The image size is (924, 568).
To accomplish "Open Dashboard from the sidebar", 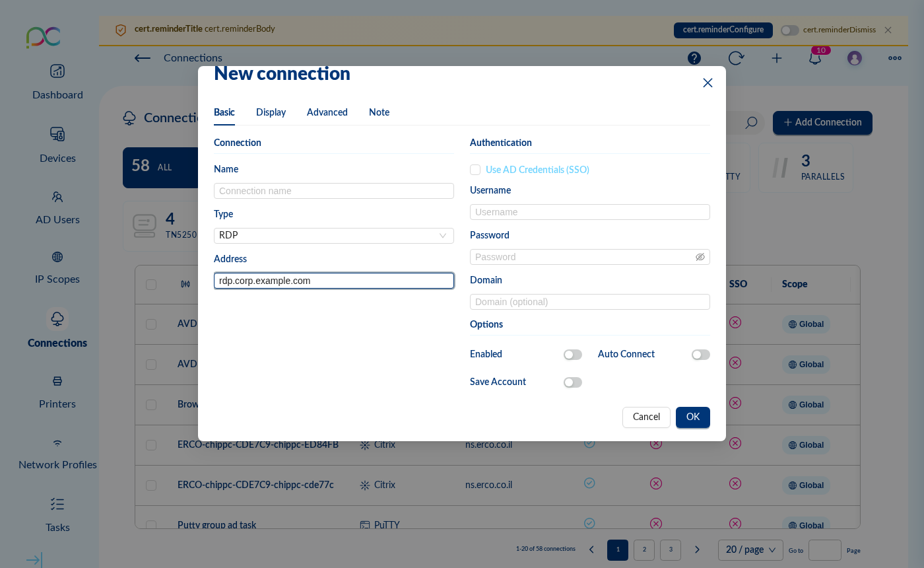I will pos(57,81).
